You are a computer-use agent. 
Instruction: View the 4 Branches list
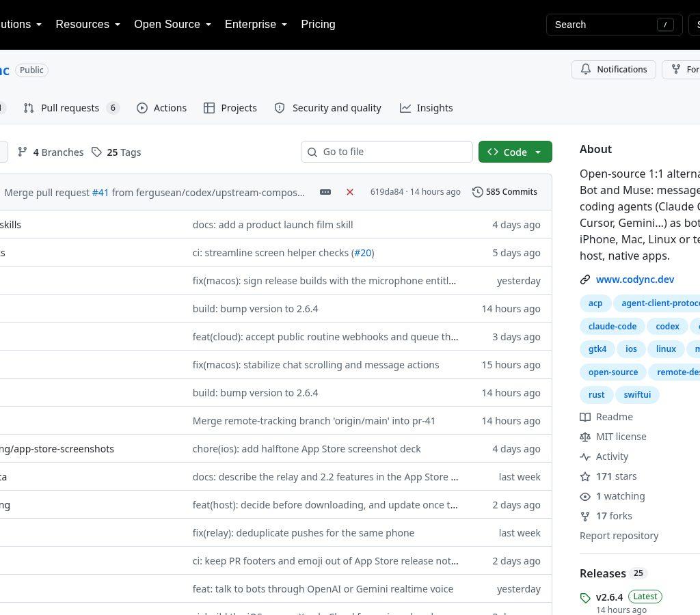click(51, 152)
